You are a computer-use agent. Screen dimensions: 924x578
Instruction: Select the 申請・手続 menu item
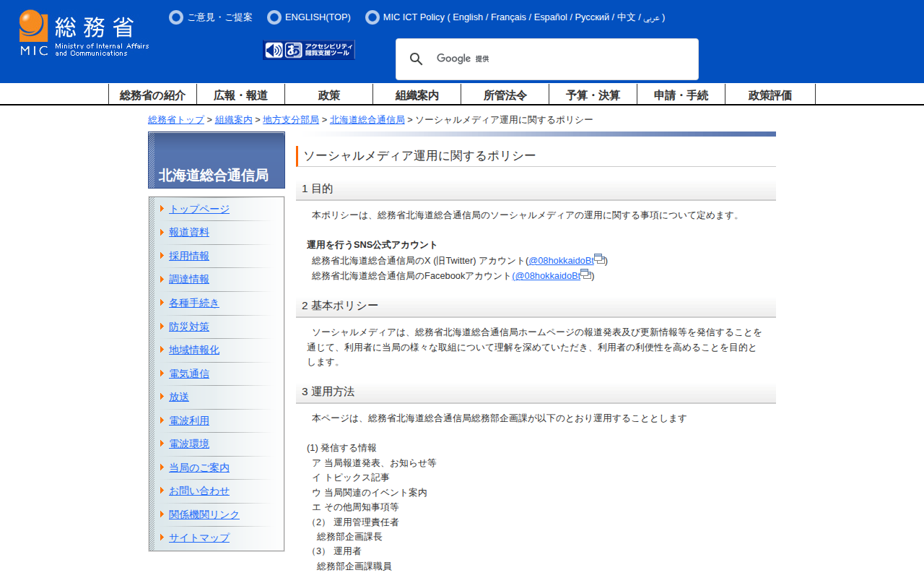[x=681, y=95]
